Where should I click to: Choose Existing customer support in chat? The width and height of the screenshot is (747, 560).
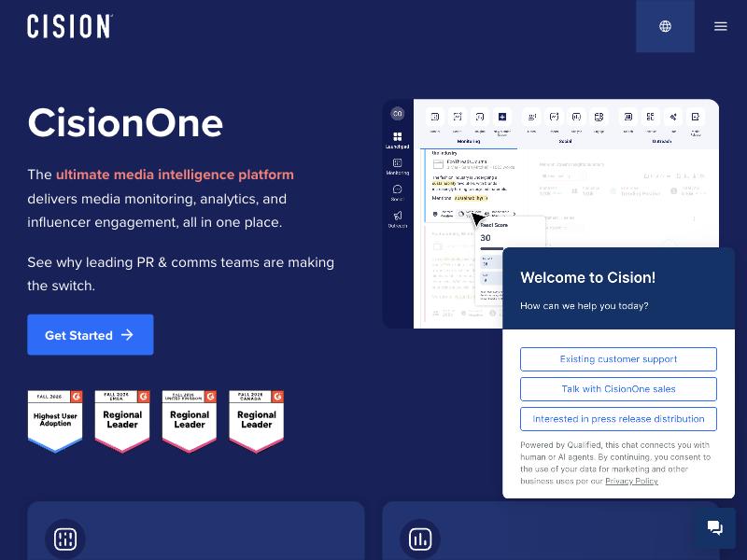[618, 359]
